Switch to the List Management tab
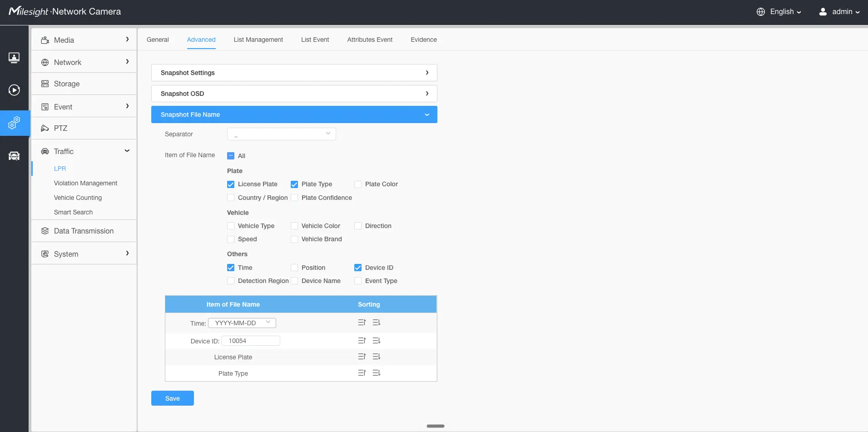This screenshot has height=432, width=868. (258, 40)
